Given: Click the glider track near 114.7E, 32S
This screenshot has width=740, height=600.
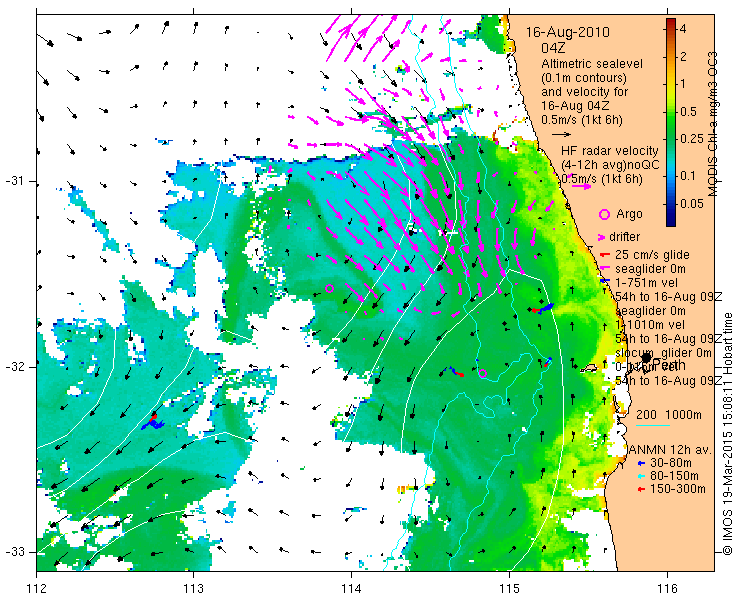Looking at the screenshot, I should (x=456, y=372).
